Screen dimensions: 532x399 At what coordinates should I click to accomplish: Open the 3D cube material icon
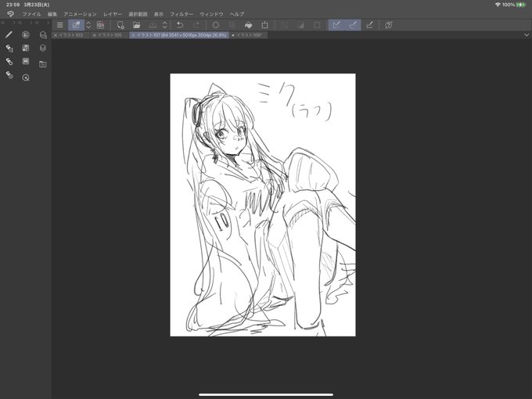(43, 49)
